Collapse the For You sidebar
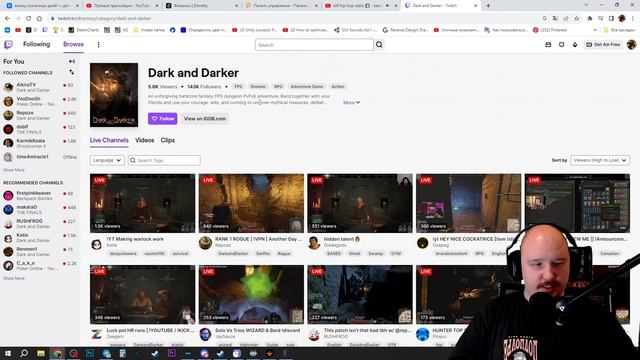Image resolution: width=640 pixels, height=360 pixels. coord(72,61)
